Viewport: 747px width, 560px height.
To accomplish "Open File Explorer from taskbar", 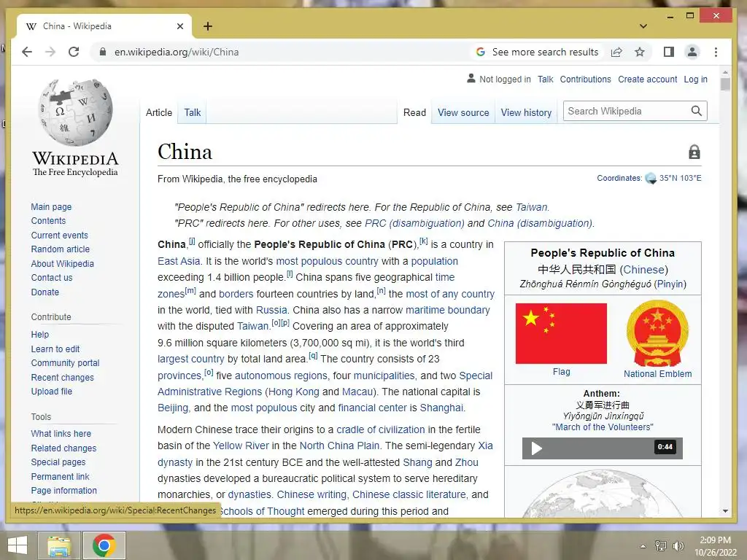I will [60, 545].
